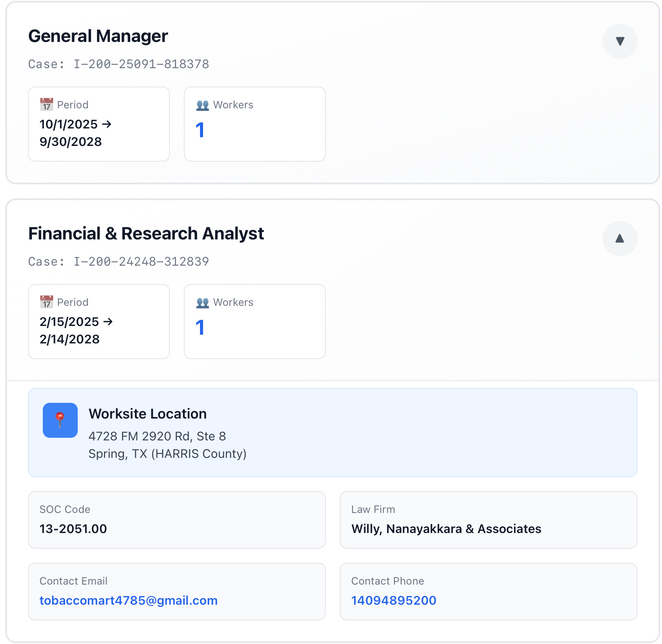Click the Worksite Location address panel

(x=333, y=433)
